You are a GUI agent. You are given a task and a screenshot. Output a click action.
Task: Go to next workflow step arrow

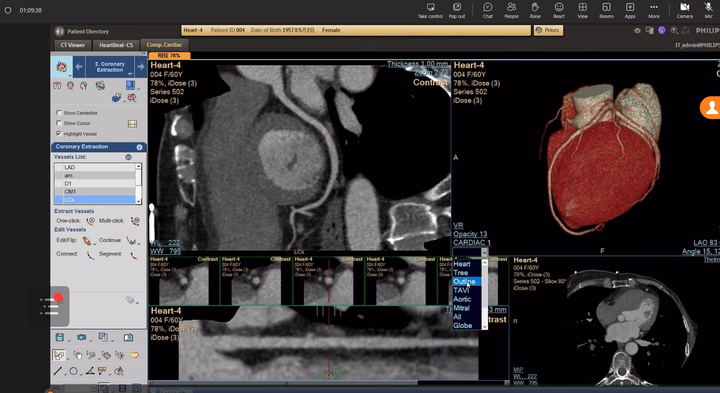pyautogui.click(x=141, y=67)
